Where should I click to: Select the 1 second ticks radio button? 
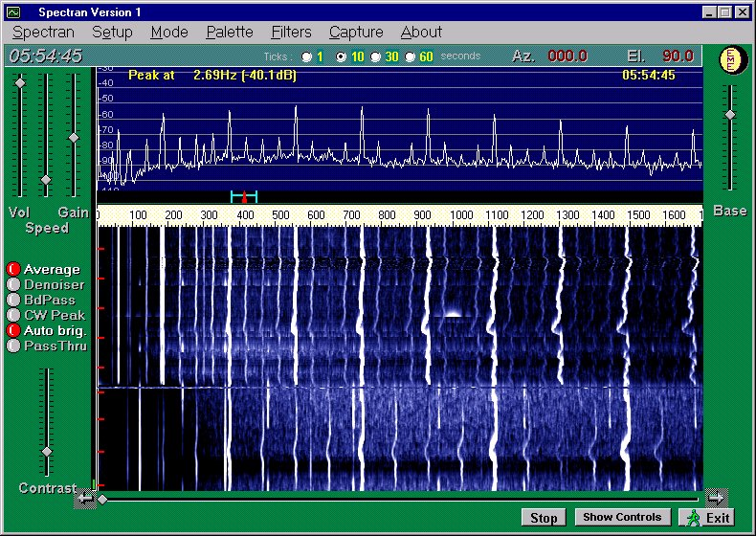pyautogui.click(x=307, y=56)
